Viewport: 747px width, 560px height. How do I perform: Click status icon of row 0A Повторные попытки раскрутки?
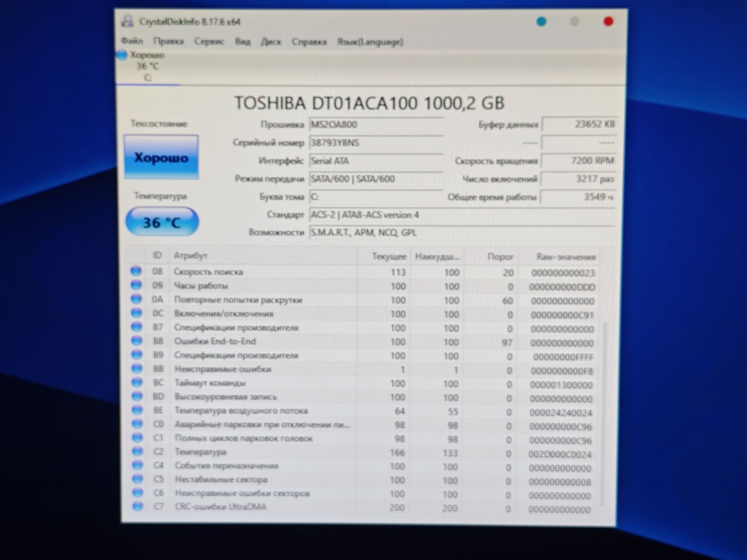pos(136,299)
